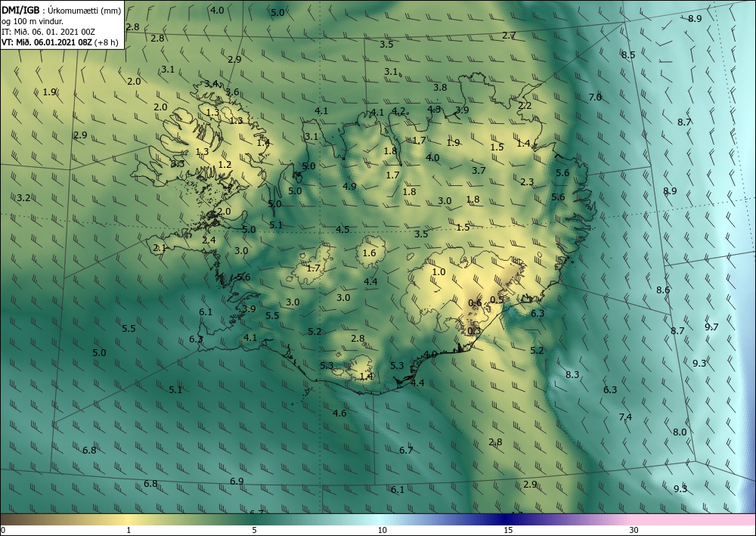Click the 3.6 precipitation value
756x536 pixels.
pyautogui.click(x=232, y=92)
